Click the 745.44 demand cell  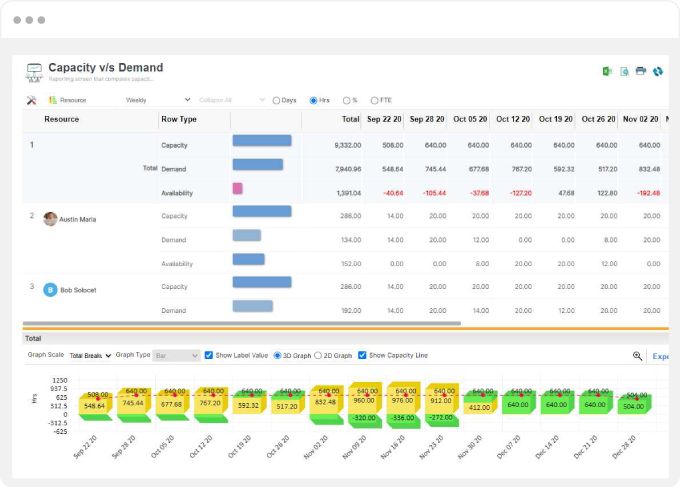435,169
